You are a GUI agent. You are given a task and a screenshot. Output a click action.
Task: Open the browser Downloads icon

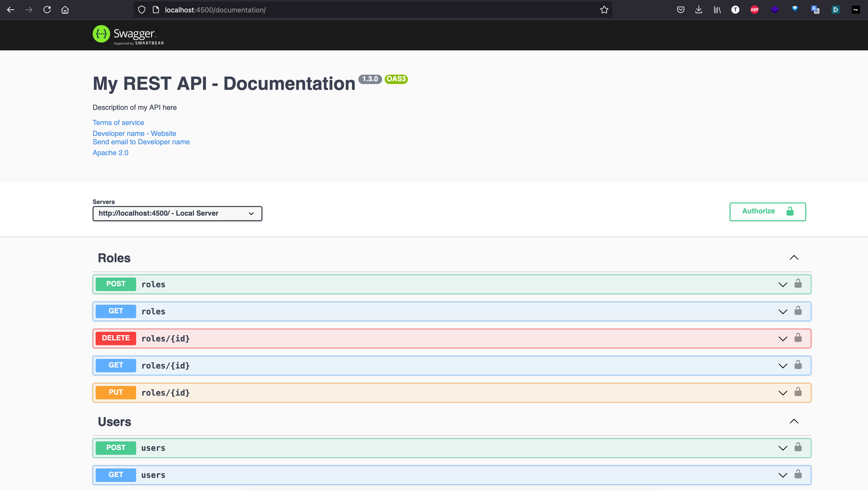point(698,9)
